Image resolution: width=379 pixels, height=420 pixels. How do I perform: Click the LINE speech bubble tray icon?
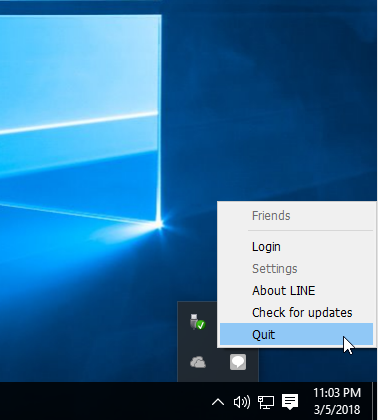tap(238, 362)
